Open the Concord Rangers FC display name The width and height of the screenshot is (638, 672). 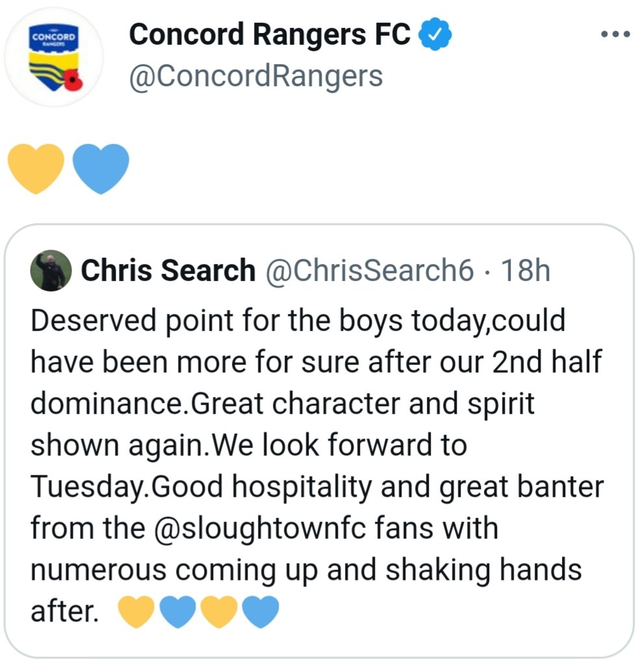pyautogui.click(x=270, y=34)
